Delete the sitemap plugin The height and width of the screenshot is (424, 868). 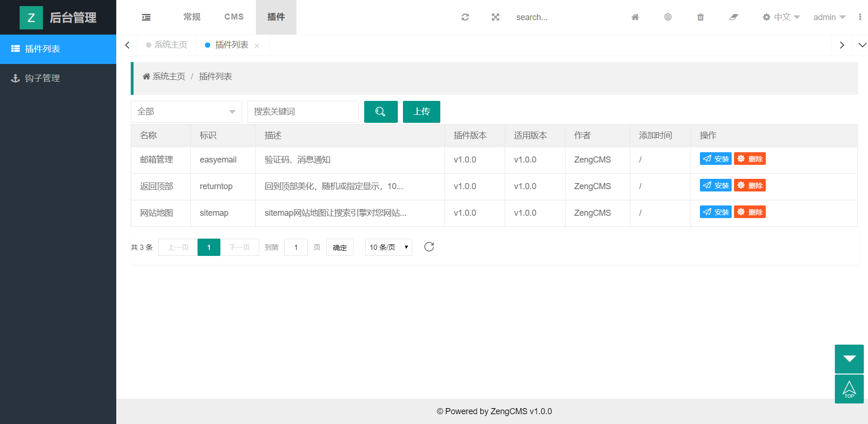pos(749,212)
